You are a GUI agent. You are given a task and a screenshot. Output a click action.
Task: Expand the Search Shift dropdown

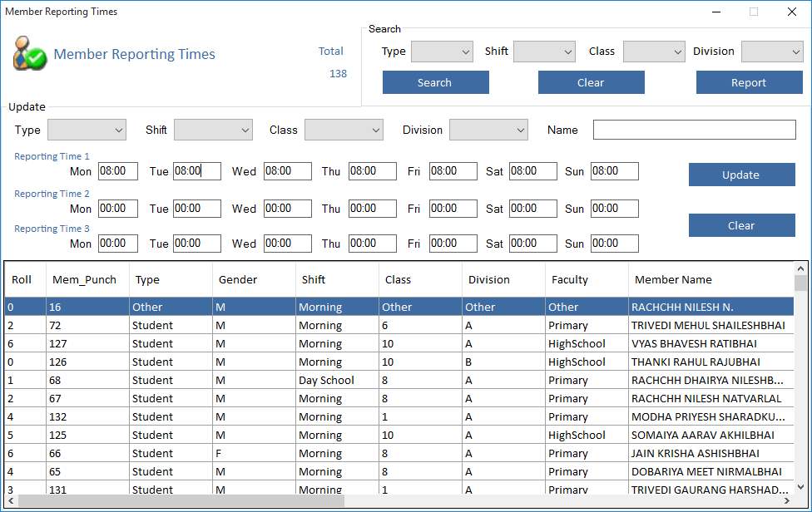pos(544,52)
